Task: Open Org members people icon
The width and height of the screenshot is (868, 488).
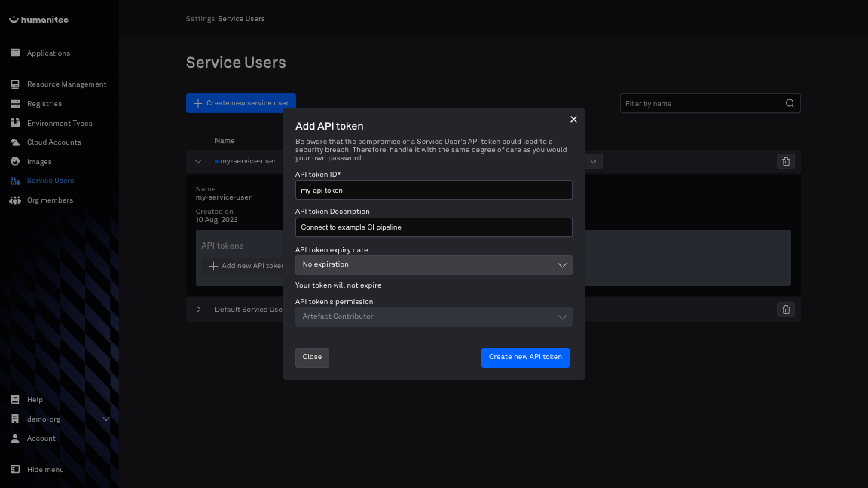Action: [14, 200]
